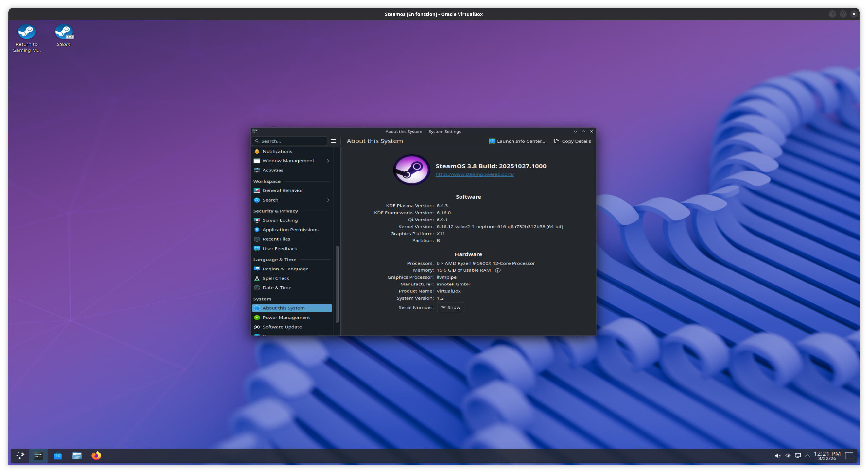Open the Steam desktop shortcut icon
Image resolution: width=868 pixels, height=473 pixels.
[63, 32]
